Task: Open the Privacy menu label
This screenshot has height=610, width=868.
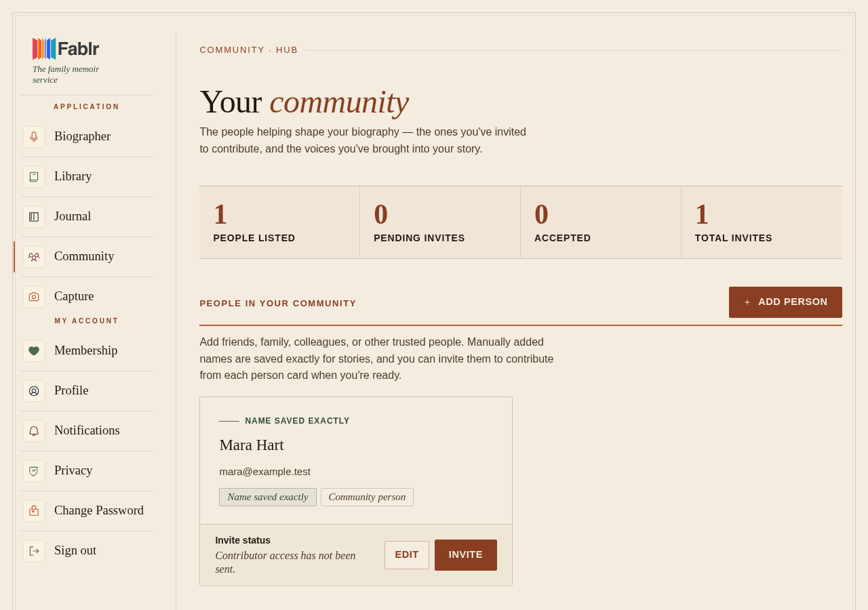Action: tap(73, 470)
